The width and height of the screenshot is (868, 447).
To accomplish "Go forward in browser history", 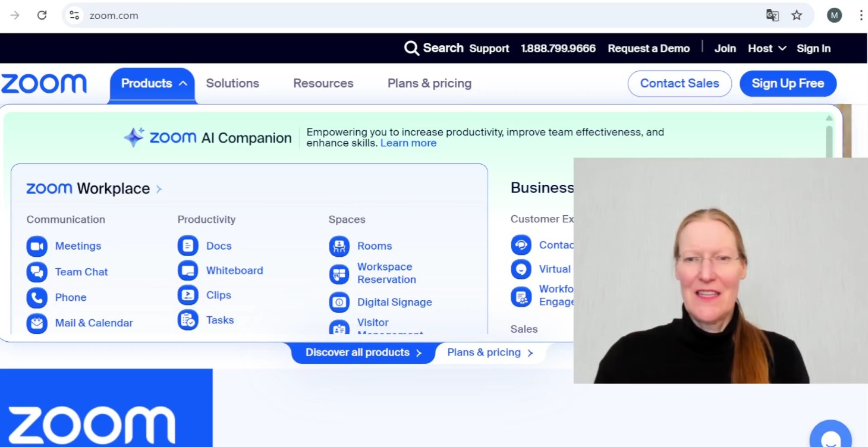I will click(x=15, y=15).
